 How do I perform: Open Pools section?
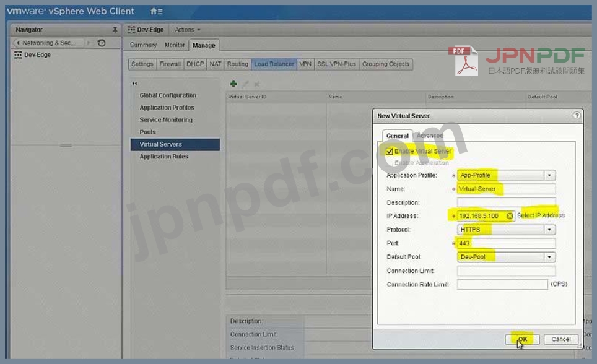148,132
